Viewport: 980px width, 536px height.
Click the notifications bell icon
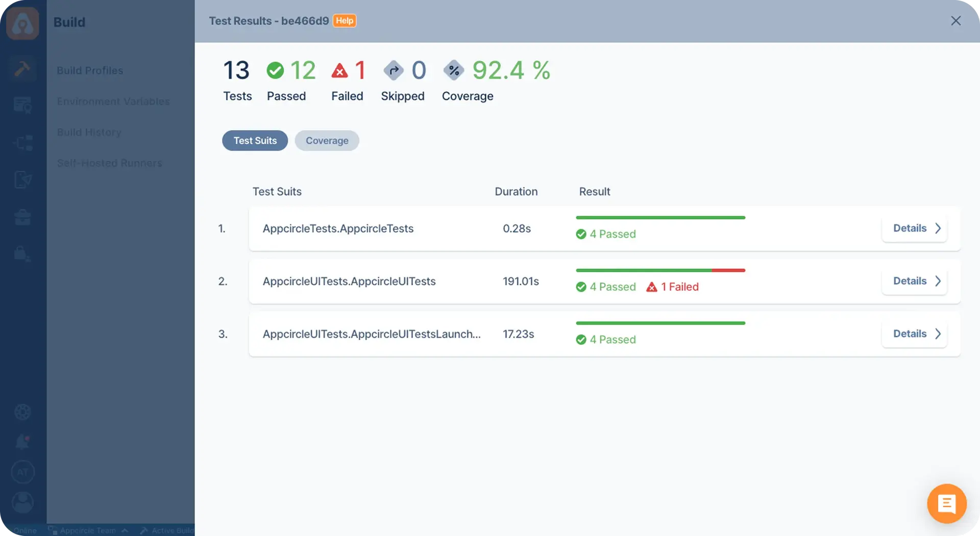point(23,442)
